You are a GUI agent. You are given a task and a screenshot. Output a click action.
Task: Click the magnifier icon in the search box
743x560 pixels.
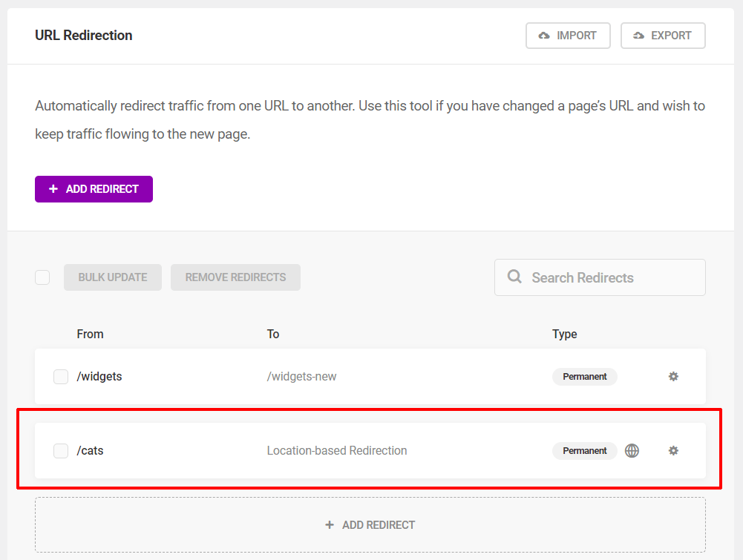pyautogui.click(x=514, y=277)
